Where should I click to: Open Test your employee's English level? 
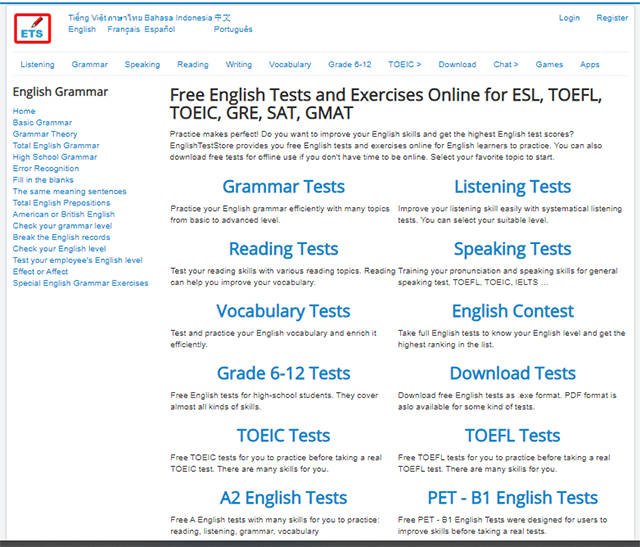click(x=78, y=260)
